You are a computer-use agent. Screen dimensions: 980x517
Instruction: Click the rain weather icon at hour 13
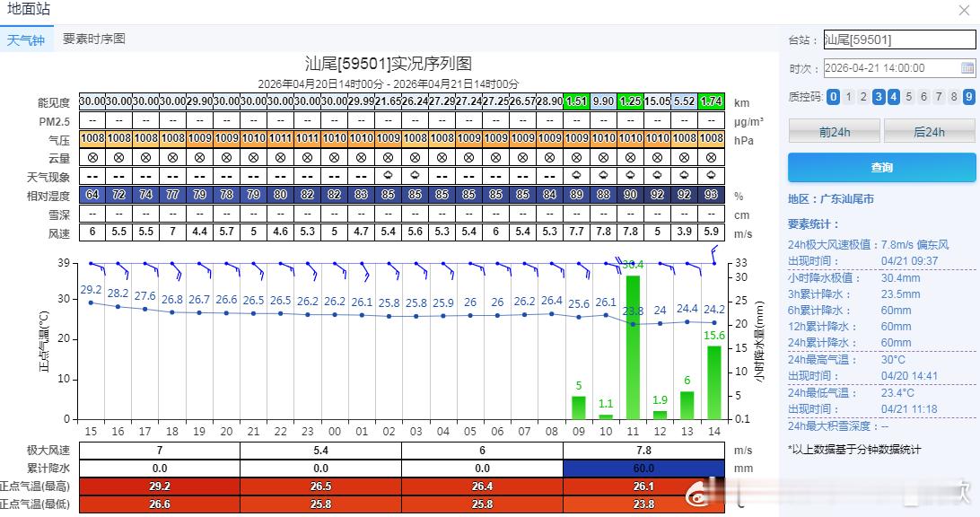(x=685, y=176)
